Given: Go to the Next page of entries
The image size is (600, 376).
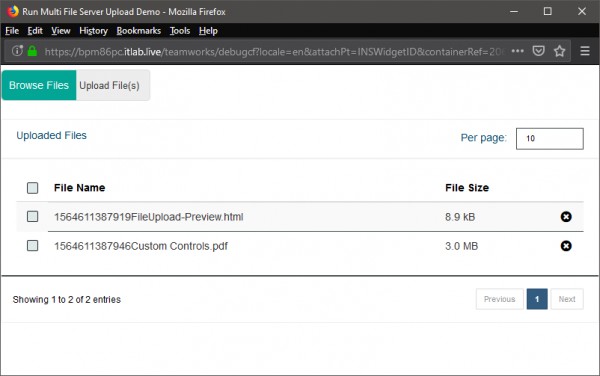Looking at the screenshot, I should pyautogui.click(x=567, y=299).
